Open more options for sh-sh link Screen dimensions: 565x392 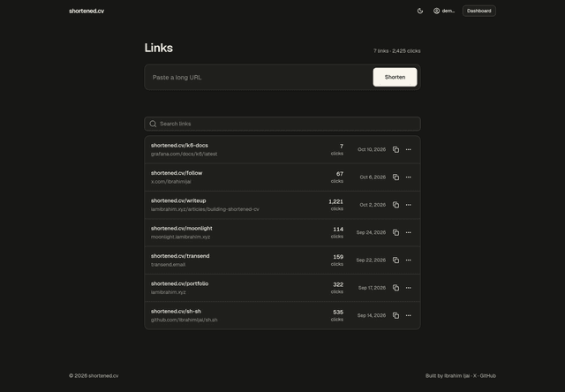[408, 315]
